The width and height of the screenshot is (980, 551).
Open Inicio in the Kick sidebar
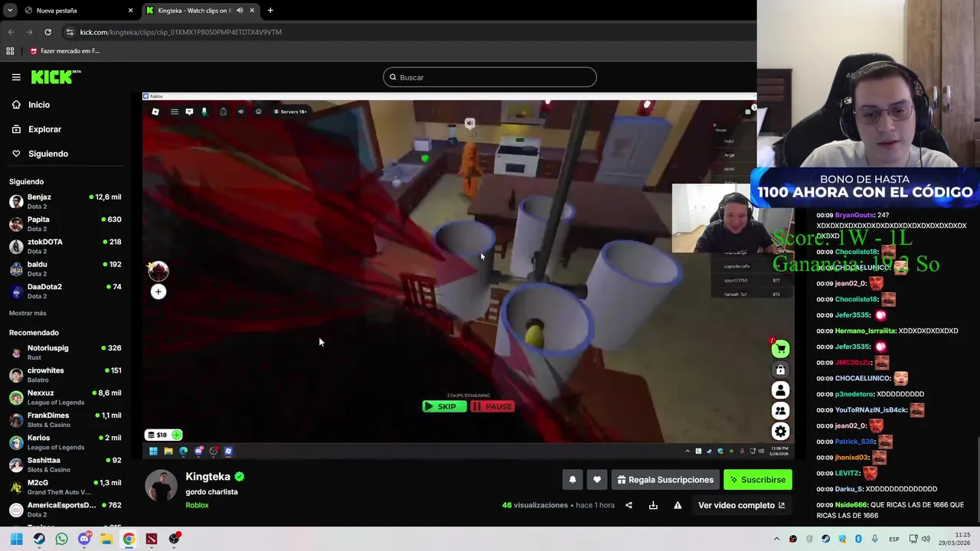39,105
